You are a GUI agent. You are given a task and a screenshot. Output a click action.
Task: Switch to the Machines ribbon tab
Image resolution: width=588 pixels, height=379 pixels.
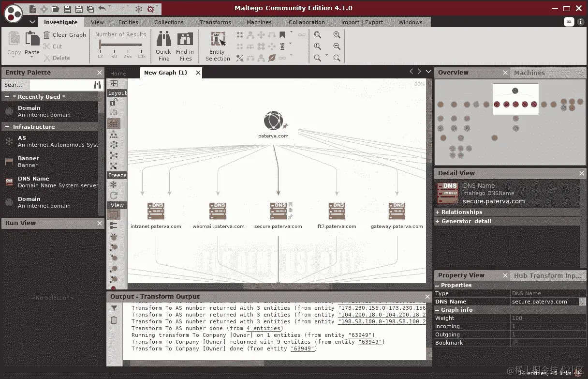tap(259, 22)
